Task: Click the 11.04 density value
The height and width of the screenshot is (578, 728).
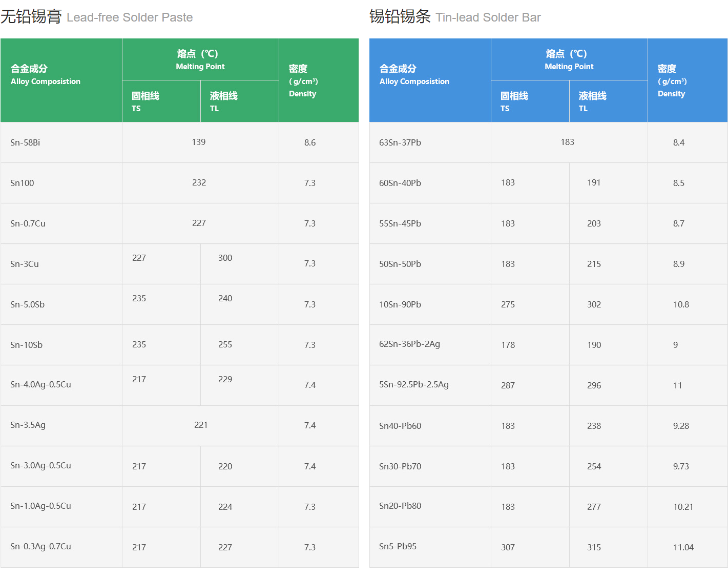Action: (x=683, y=547)
